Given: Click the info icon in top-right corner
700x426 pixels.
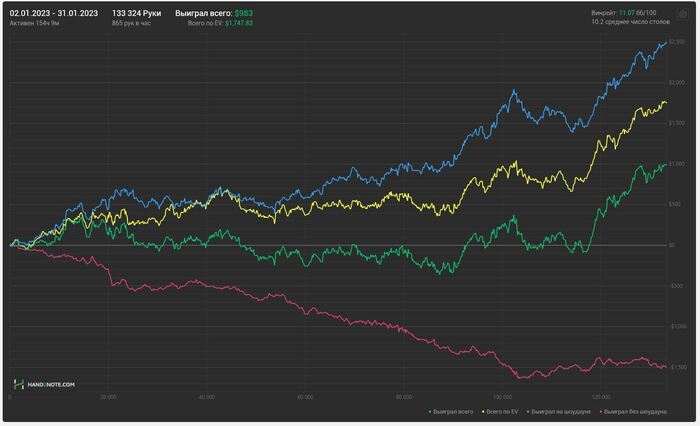Looking at the screenshot, I should point(681,12).
